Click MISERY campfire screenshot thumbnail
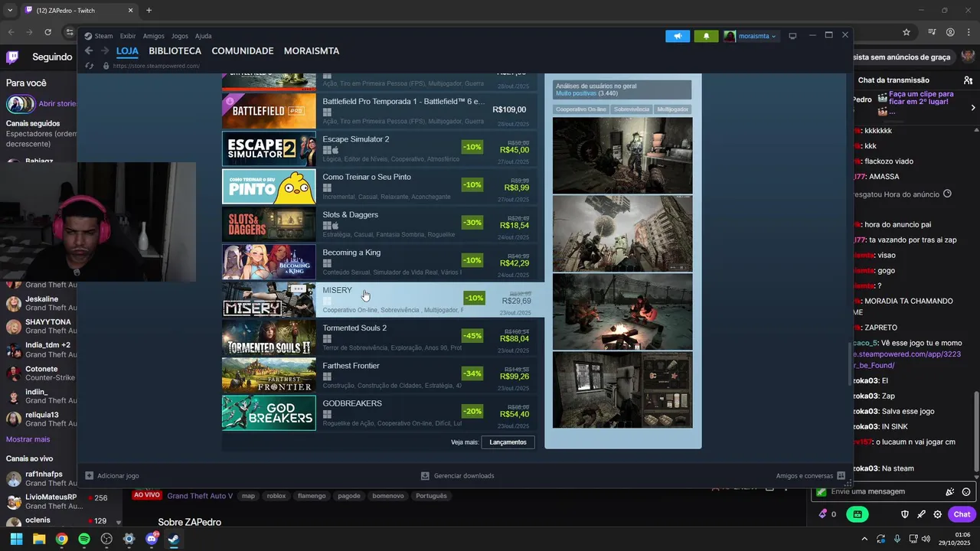This screenshot has width=980, height=551. [x=622, y=312]
